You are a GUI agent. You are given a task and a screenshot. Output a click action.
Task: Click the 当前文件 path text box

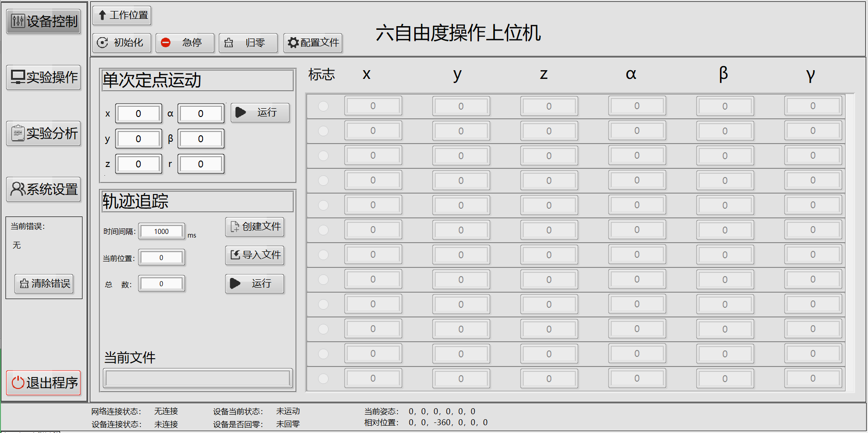pyautogui.click(x=198, y=378)
